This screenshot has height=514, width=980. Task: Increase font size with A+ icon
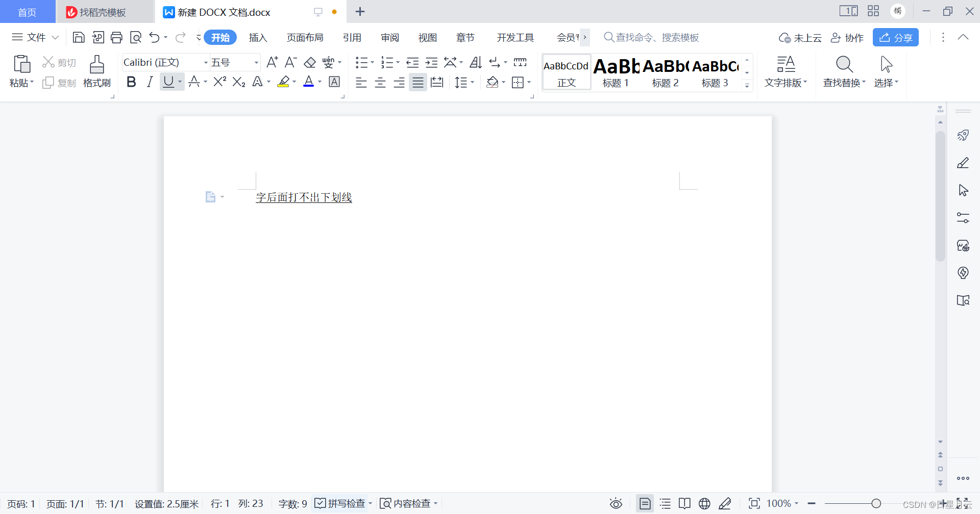click(272, 62)
